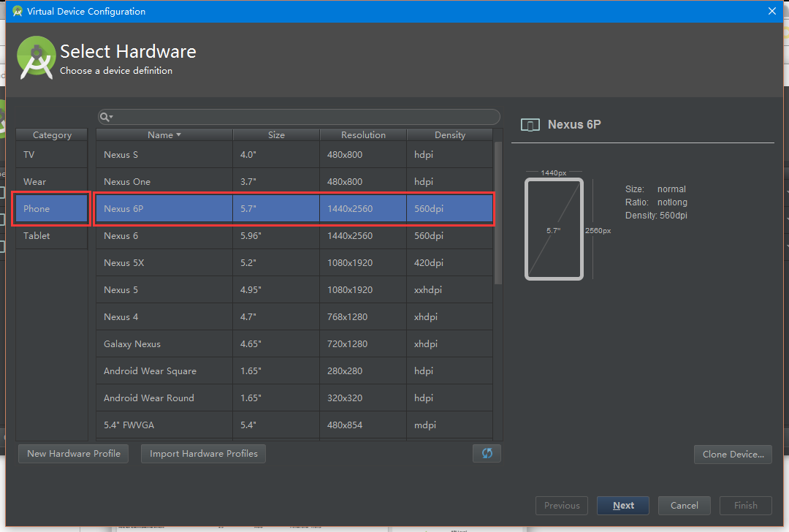Select the Nexus 5X device row
This screenshot has width=789, height=532.
pyautogui.click(x=294, y=263)
